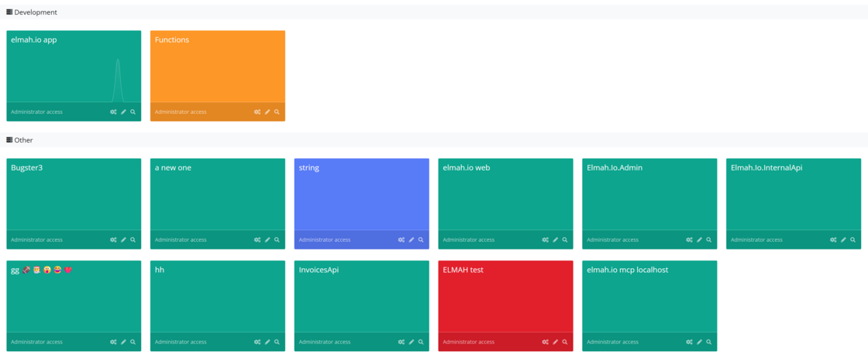
Task: Open the Elmah.Io.Admin log title
Action: [x=615, y=167]
